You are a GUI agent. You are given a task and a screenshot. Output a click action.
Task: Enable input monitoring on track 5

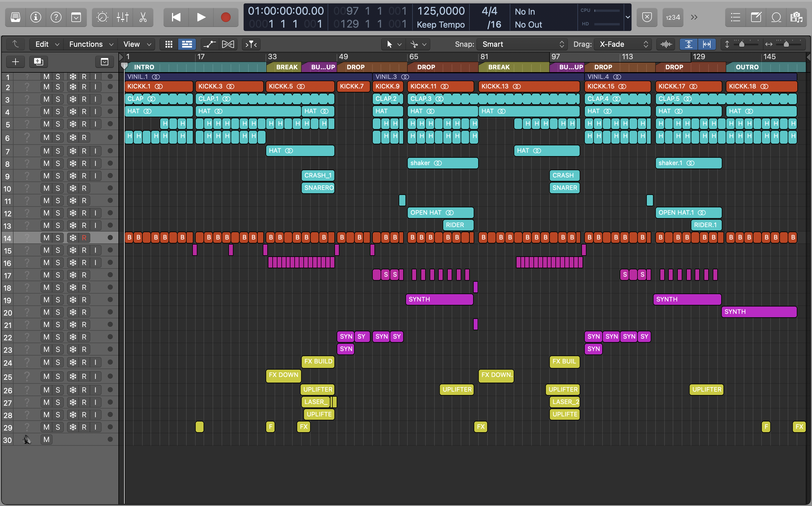tap(95, 124)
